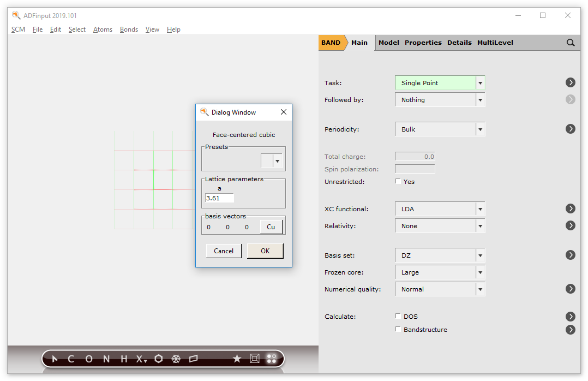This screenshot has width=588, height=381.
Task: Select the Carbon atom tool
Action: point(71,359)
